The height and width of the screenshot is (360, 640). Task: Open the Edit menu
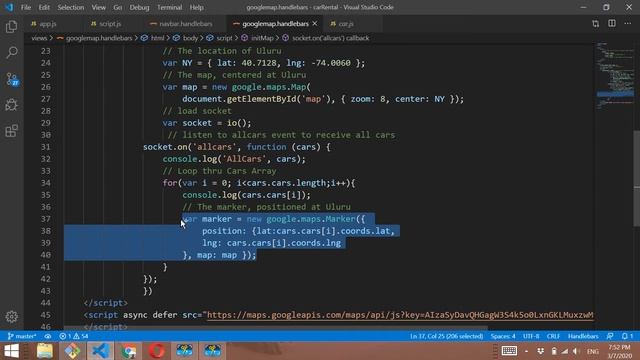pyautogui.click(x=44, y=7)
